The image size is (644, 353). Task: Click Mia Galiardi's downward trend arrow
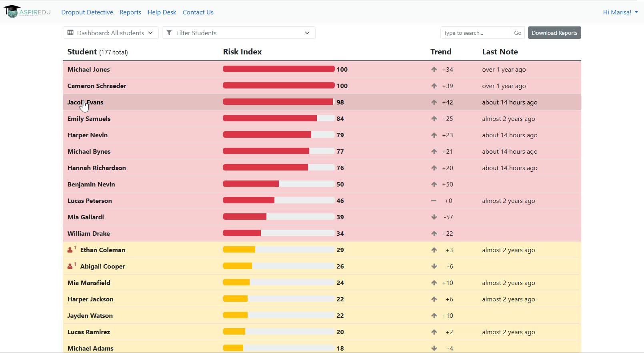click(x=434, y=217)
